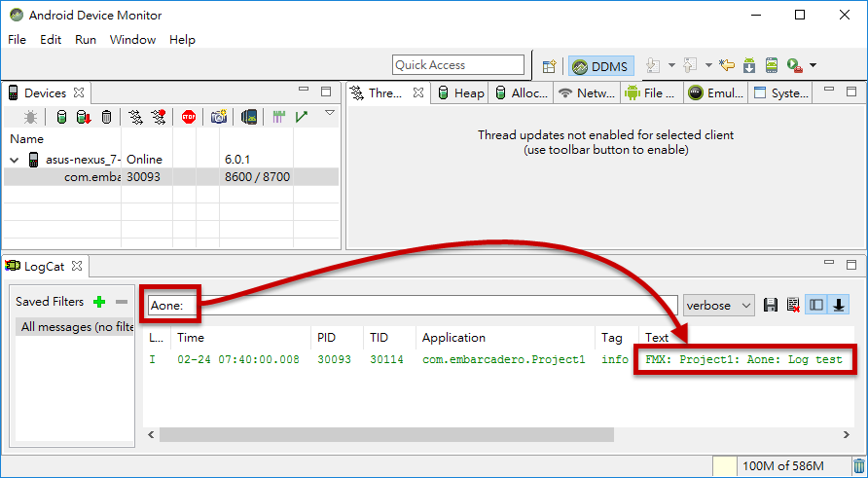Click the Android SDK Manager download icon
Image resolution: width=868 pixels, height=478 pixels.
pyautogui.click(x=749, y=65)
